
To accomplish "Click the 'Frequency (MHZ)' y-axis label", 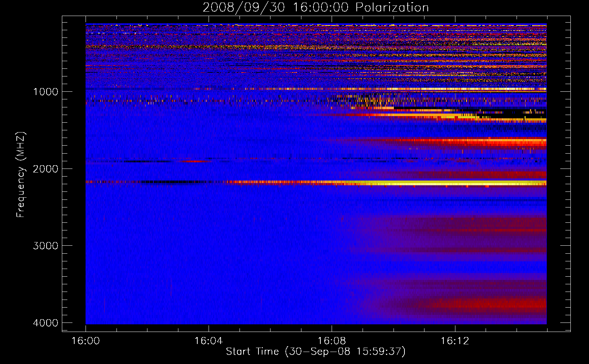I will tap(21, 175).
